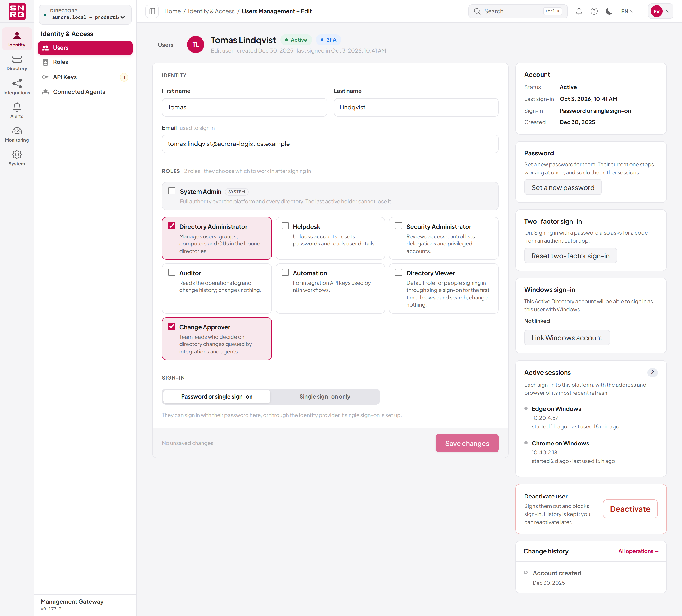Check the Security Administrator role

(399, 226)
